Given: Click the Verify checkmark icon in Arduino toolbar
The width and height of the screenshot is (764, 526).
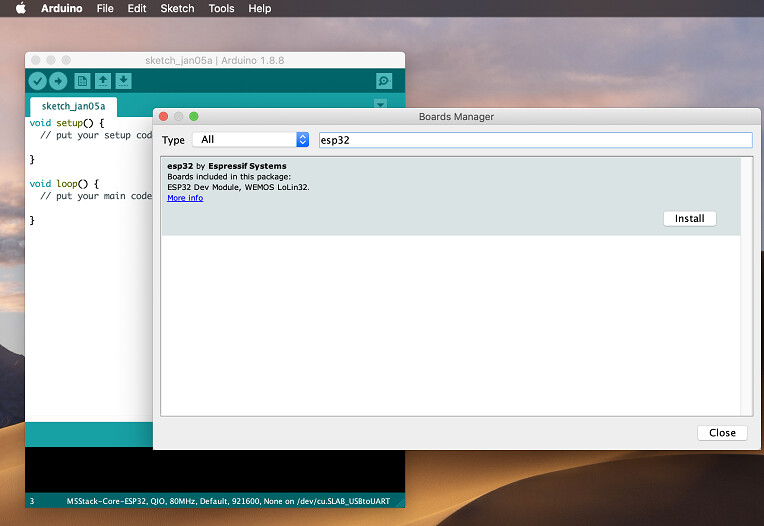Looking at the screenshot, I should (38, 81).
